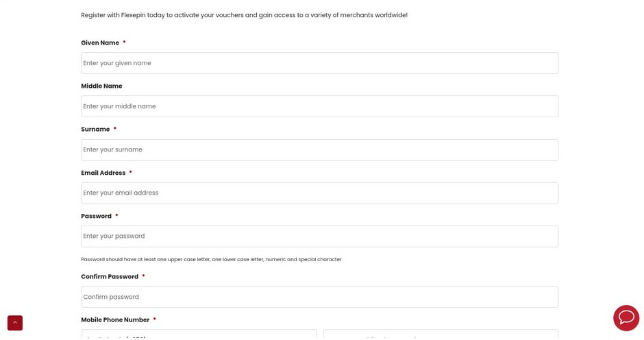Click the Mobile Phone Number label
This screenshot has width=644, height=340.
click(115, 319)
